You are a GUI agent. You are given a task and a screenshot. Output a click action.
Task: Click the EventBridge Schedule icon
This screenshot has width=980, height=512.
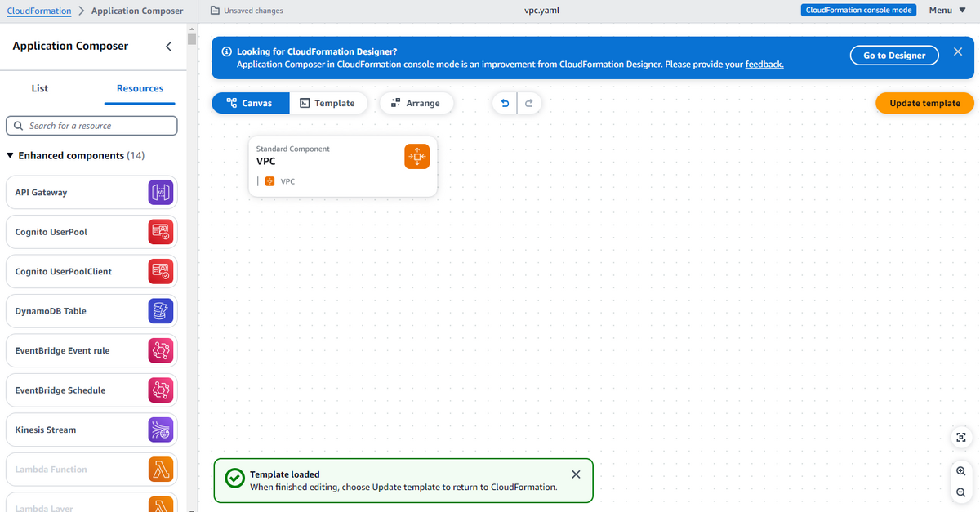[161, 390]
